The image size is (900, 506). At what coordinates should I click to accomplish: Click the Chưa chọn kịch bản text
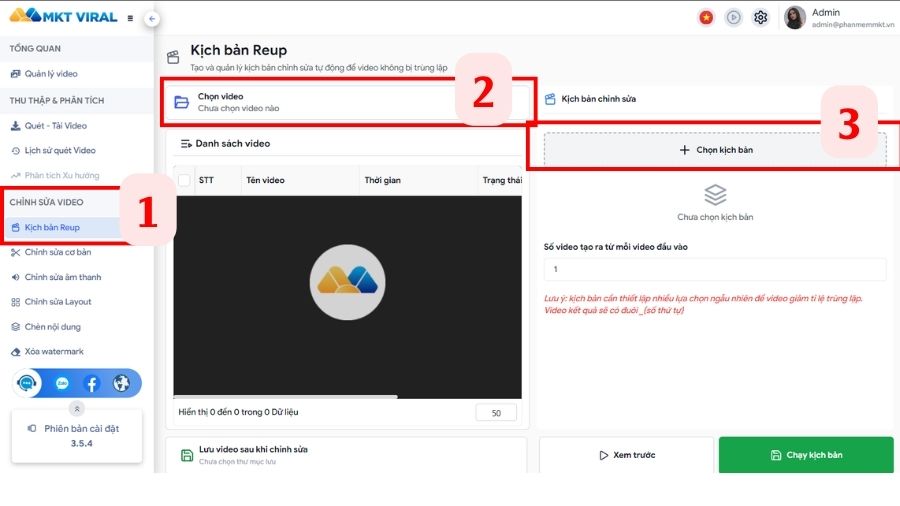click(x=715, y=217)
